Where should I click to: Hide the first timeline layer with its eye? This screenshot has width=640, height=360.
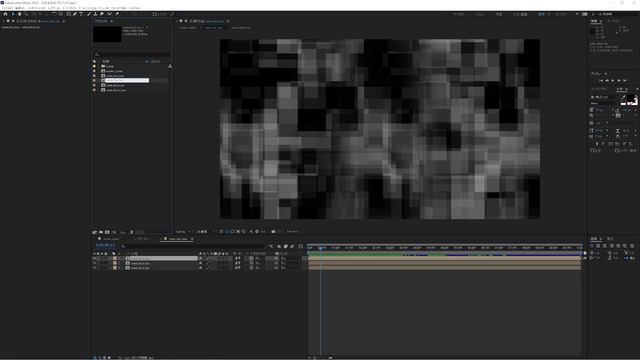(x=95, y=258)
